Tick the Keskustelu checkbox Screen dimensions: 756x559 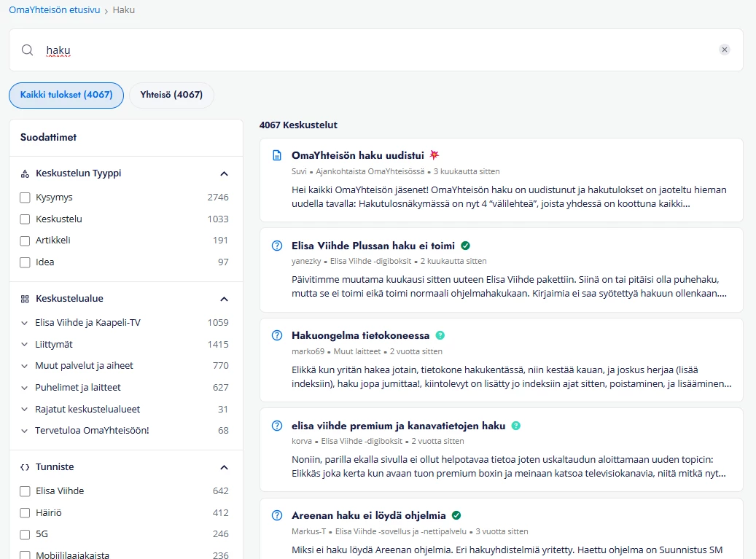click(25, 219)
